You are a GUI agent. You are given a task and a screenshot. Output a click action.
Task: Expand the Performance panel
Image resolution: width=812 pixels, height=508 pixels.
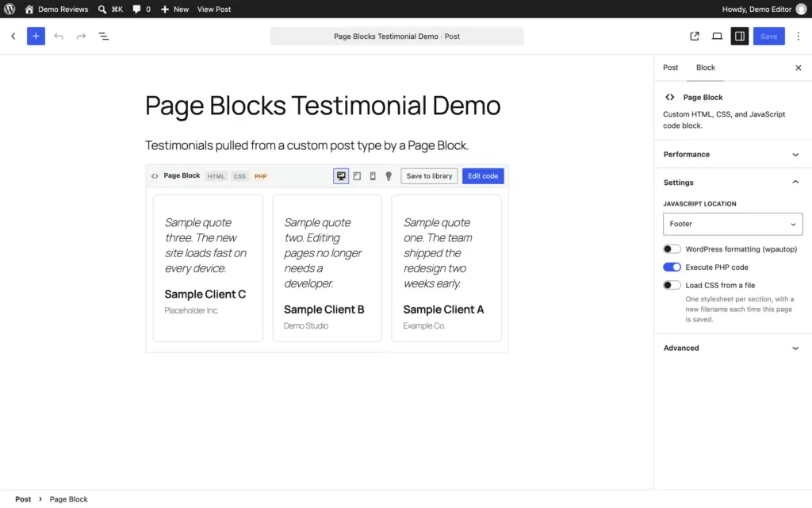732,155
